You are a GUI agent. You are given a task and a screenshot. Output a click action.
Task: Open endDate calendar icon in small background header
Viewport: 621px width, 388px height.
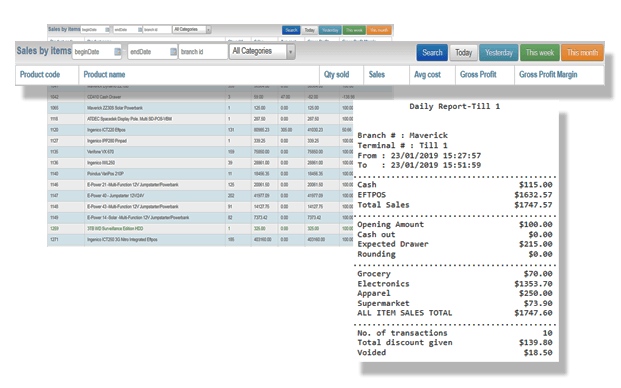point(140,30)
